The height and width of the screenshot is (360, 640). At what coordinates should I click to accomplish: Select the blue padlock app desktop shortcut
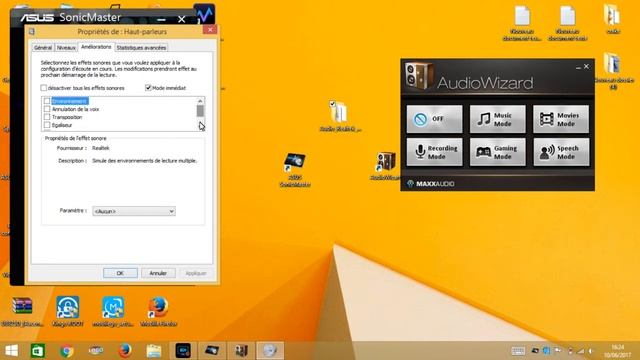coord(68,312)
